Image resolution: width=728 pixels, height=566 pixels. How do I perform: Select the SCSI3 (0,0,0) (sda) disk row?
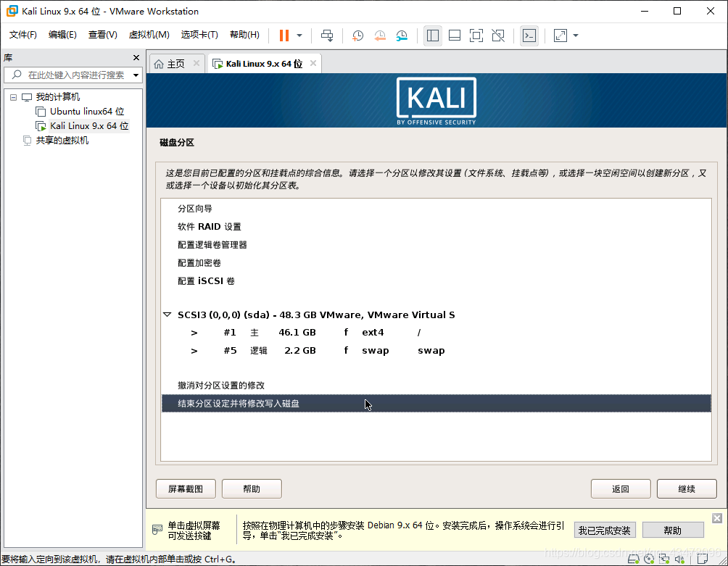tap(436, 315)
